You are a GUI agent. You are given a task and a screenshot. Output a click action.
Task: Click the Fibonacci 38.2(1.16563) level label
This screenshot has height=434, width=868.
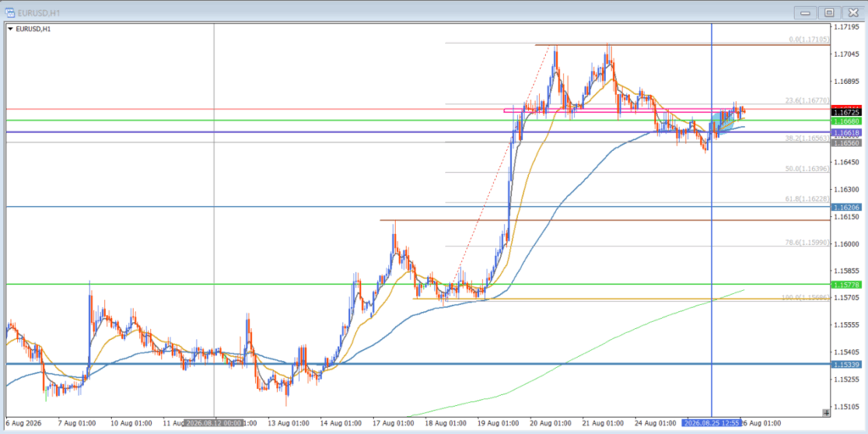807,138
